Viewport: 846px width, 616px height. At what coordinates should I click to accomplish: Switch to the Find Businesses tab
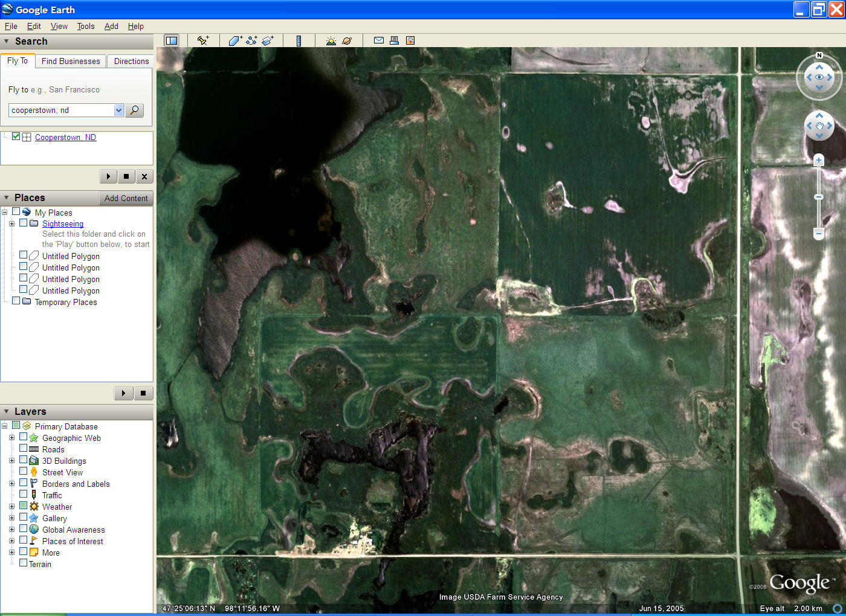[71, 61]
